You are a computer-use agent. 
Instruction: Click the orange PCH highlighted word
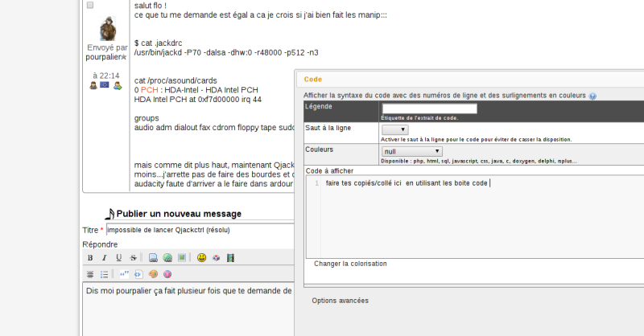pyautogui.click(x=150, y=90)
